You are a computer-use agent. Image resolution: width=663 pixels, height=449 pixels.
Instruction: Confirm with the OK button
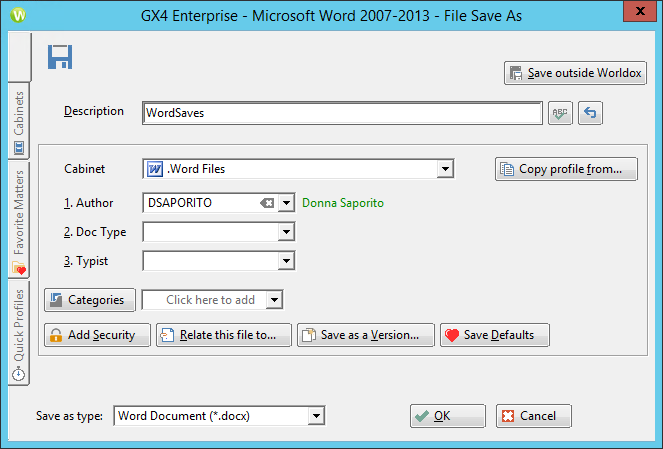[x=447, y=416]
